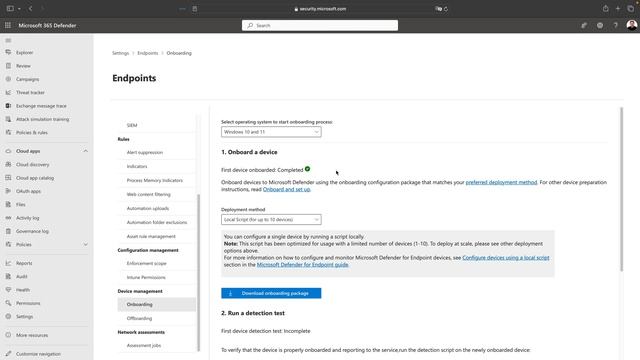Open the Files icon in sidebar
The image size is (640, 360).
pos(8,204)
